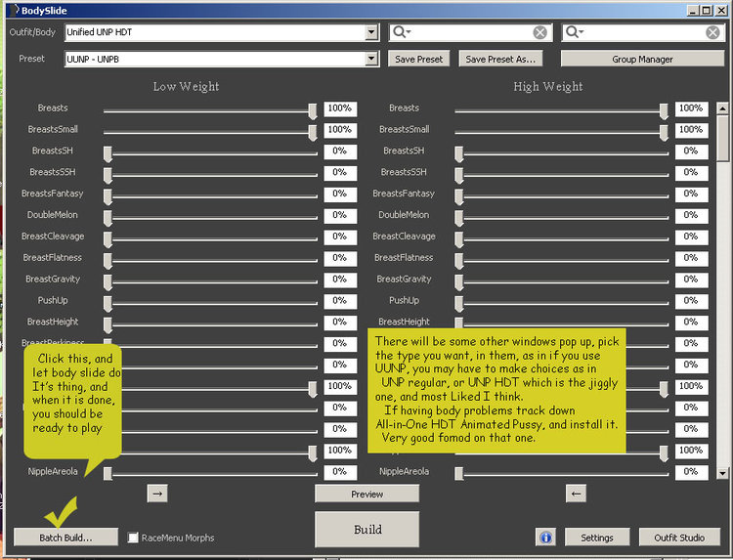Click the Low Weight BreastGravity label
The height and width of the screenshot is (560, 733).
point(53,280)
